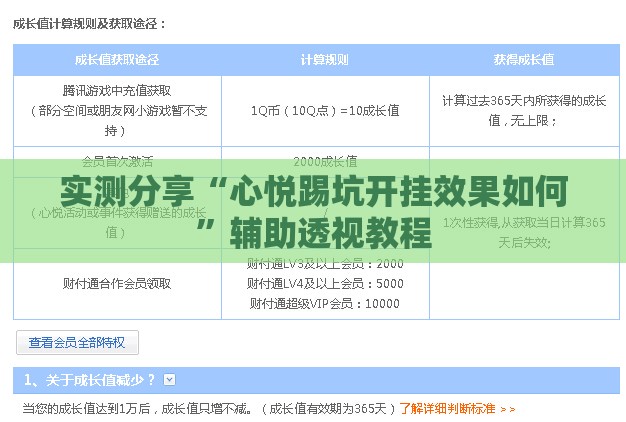The height and width of the screenshot is (422, 626).
Task: Click the 财付通合作会员领取 cell
Action: click(117, 284)
